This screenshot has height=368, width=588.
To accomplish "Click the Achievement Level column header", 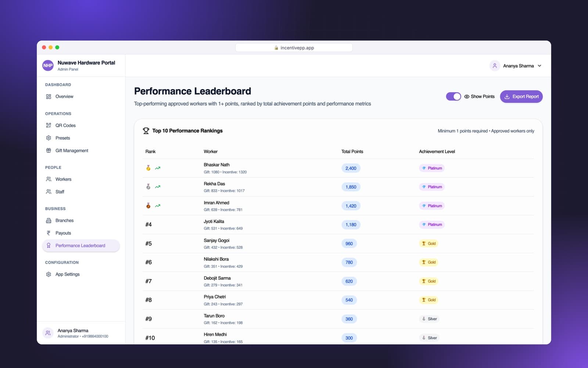I will coord(437,152).
